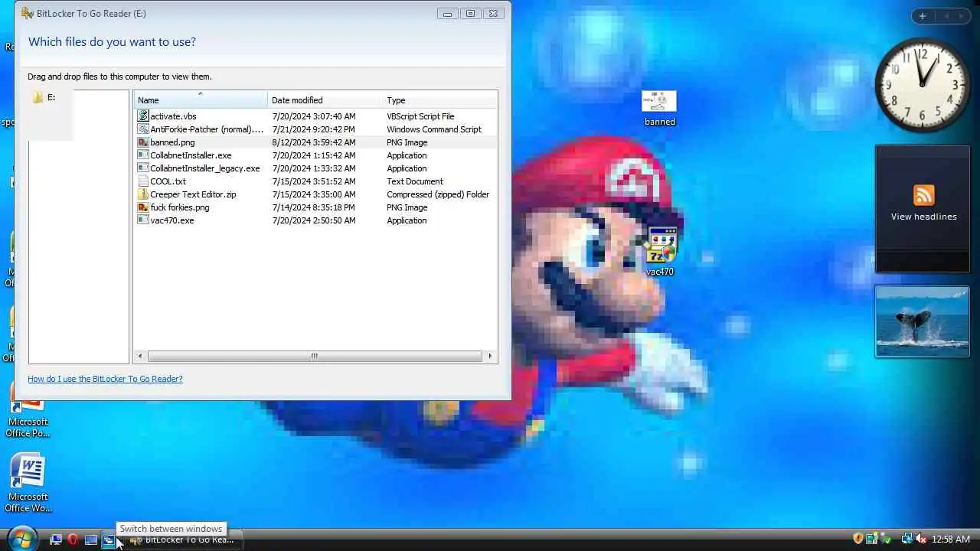
Task: Click the Switch between windows icon
Action: [109, 540]
